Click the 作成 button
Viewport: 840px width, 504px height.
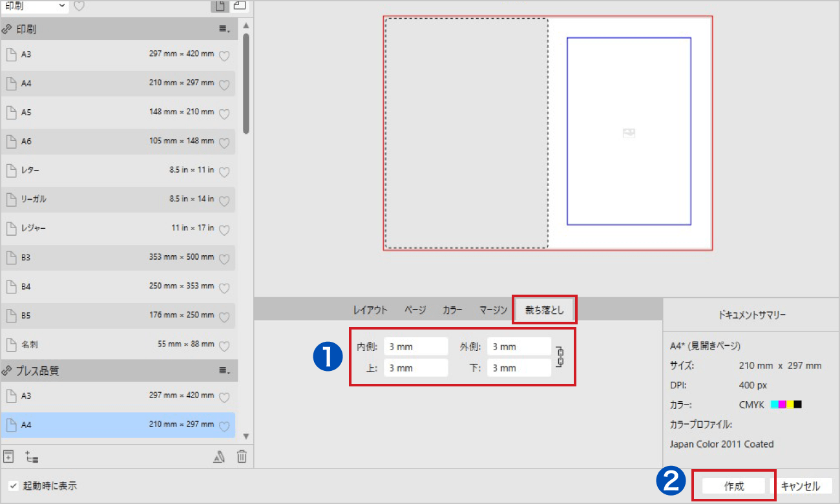(x=734, y=487)
